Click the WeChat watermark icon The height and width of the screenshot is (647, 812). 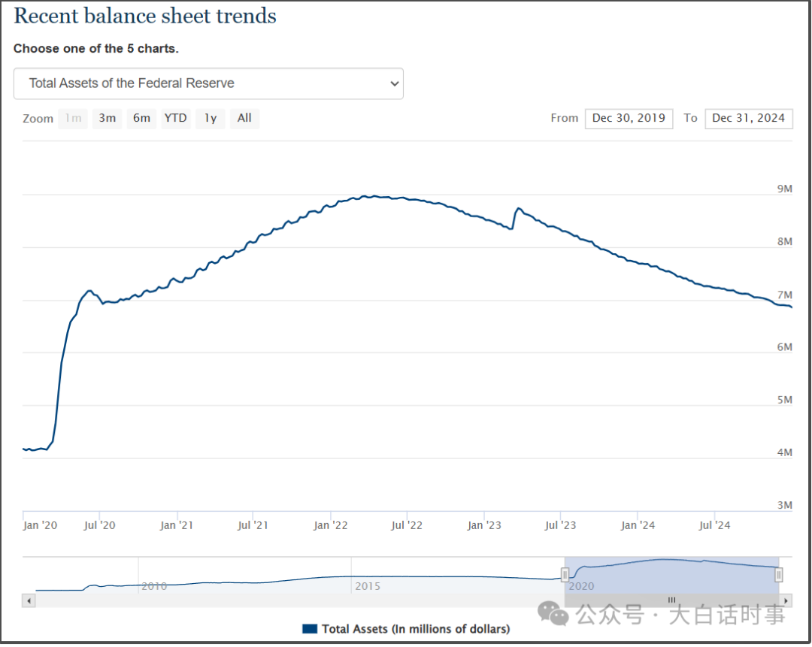(557, 615)
